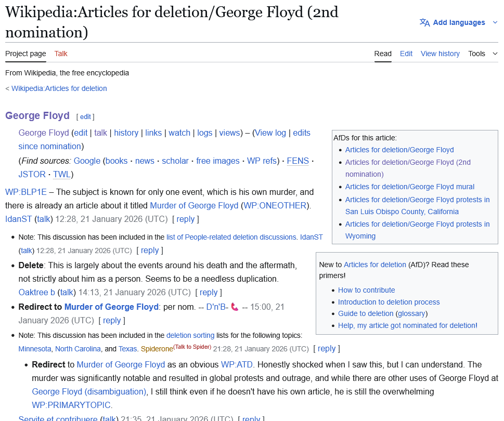Open San Luis Obispo County protests AfD
504x421 pixels.
click(418, 205)
